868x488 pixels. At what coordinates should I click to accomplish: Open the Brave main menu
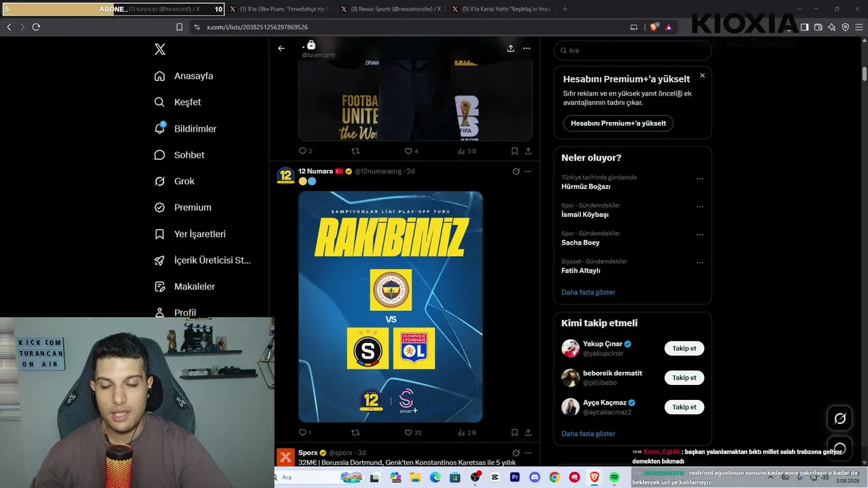859,27
